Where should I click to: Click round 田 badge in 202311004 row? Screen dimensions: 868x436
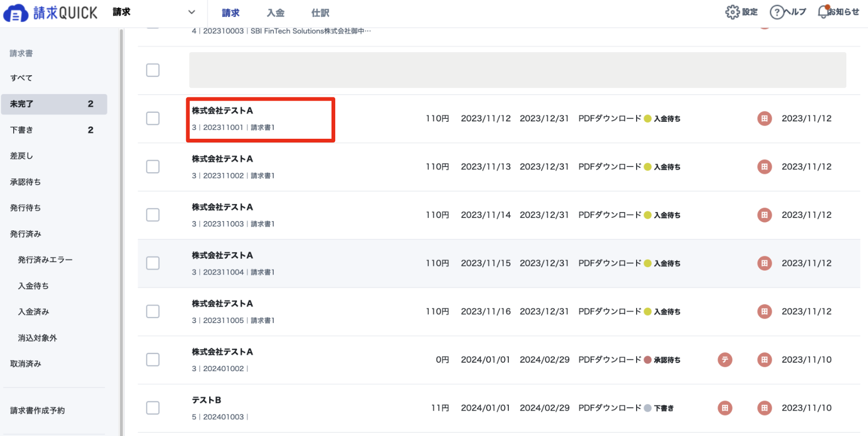765,263
